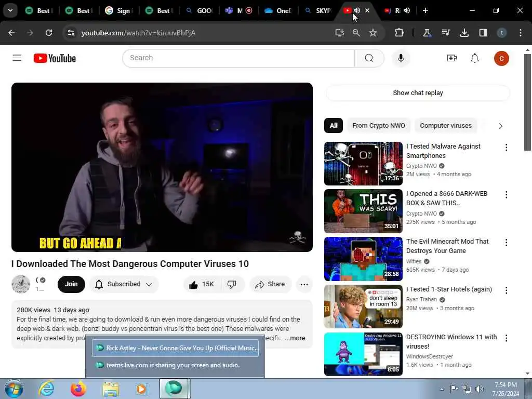Switch to the 'GOO' search browser tab
This screenshot has width=532, height=399.
click(x=199, y=10)
